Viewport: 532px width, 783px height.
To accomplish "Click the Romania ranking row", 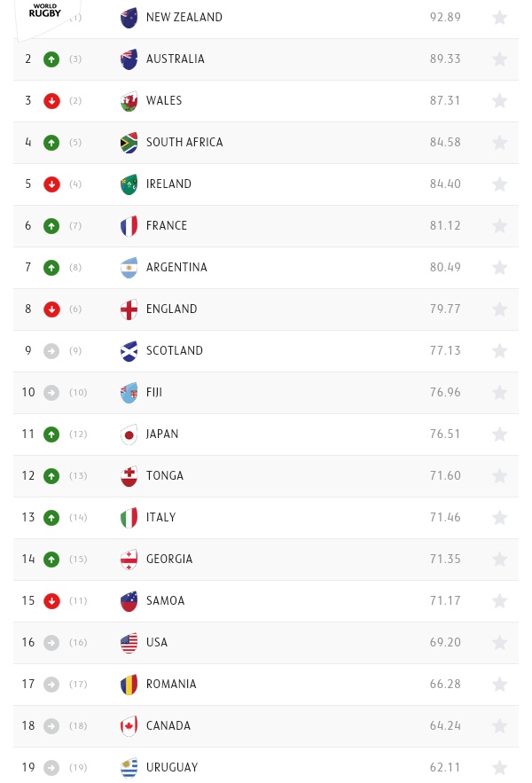I will click(266, 685).
